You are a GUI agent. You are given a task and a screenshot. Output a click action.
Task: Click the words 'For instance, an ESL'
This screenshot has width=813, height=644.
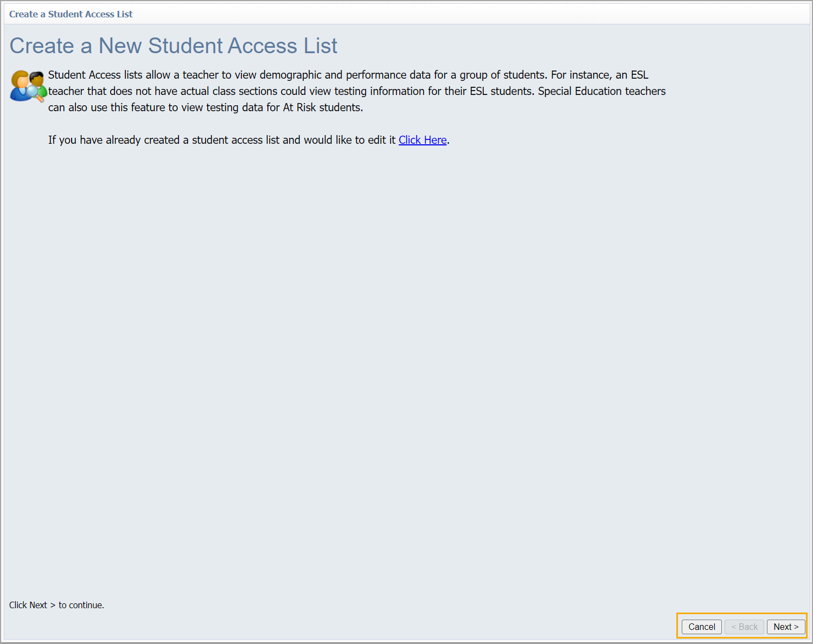[x=599, y=75]
